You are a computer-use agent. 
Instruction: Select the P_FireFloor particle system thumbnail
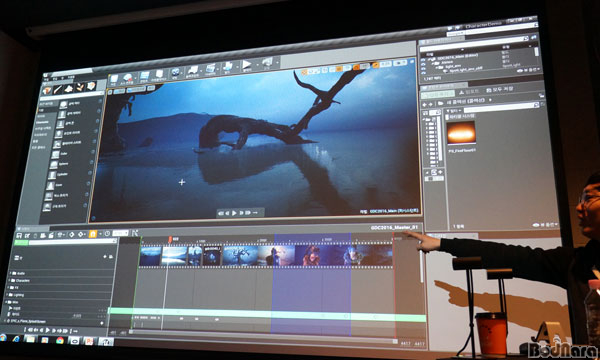(x=461, y=133)
